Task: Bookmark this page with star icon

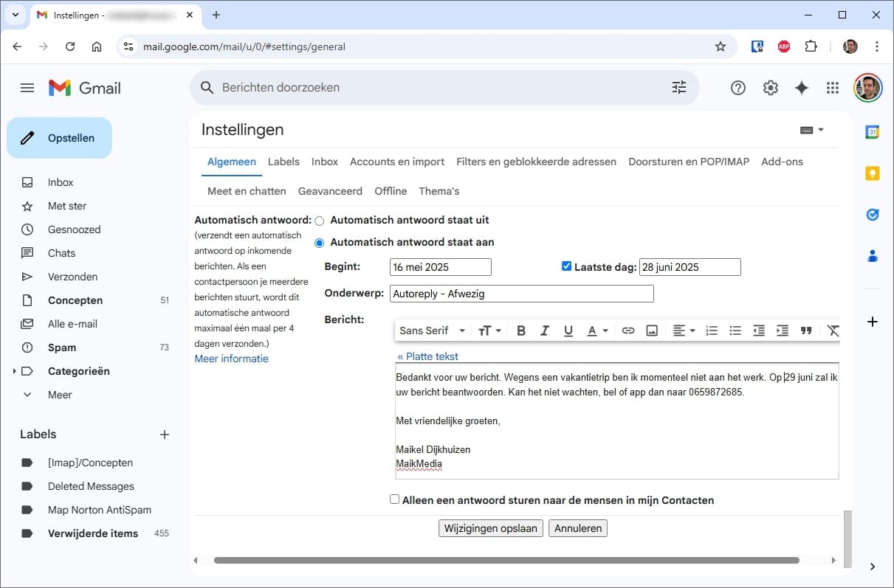Action: coord(721,46)
